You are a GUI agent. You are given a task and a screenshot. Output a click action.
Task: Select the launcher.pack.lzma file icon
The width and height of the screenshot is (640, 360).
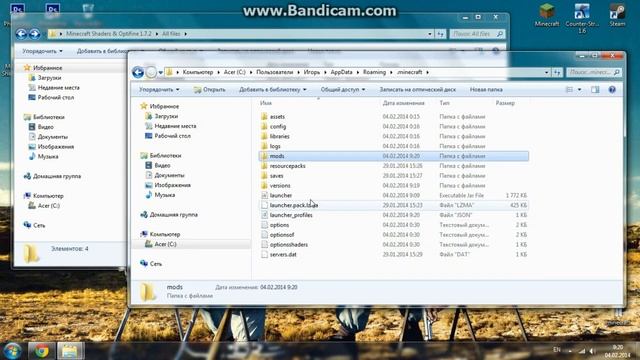264,205
